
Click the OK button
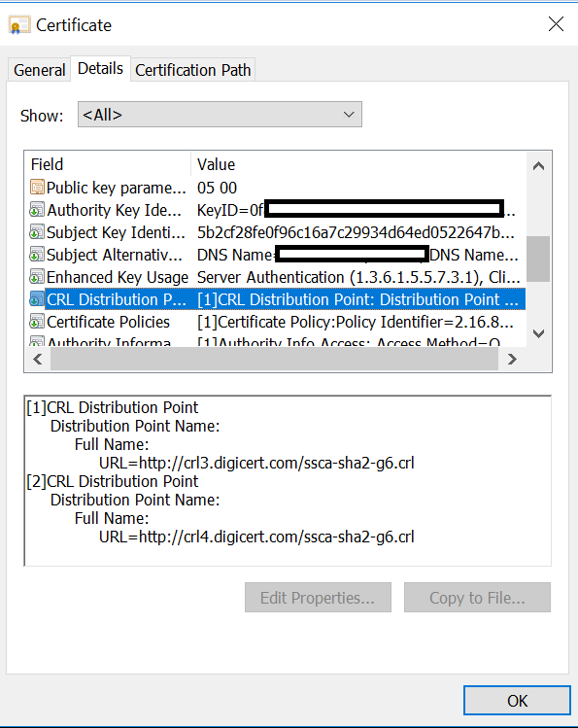tap(517, 700)
